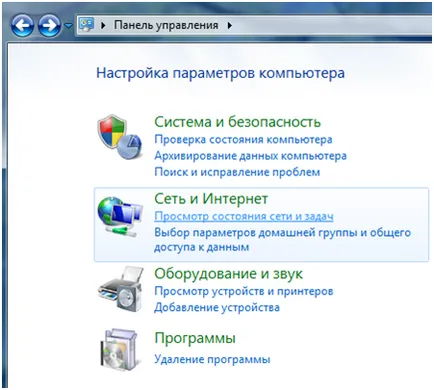Open the recent pages dropdown arrow
This screenshot has height=390, width=434.
pos(68,26)
